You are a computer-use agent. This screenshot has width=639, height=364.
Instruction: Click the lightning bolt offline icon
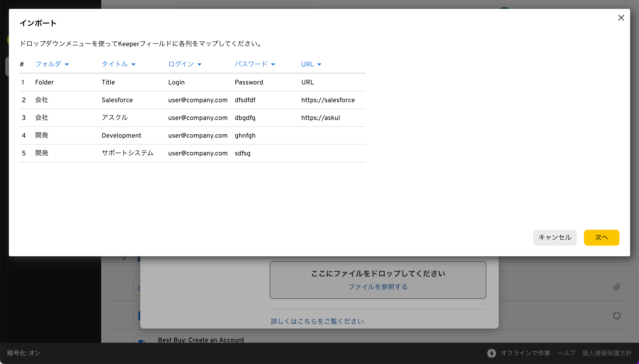pos(491,353)
